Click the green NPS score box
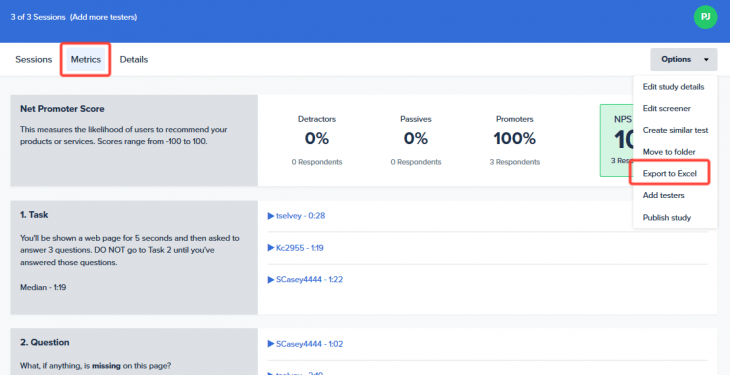The height and width of the screenshot is (375, 730). [x=616, y=140]
